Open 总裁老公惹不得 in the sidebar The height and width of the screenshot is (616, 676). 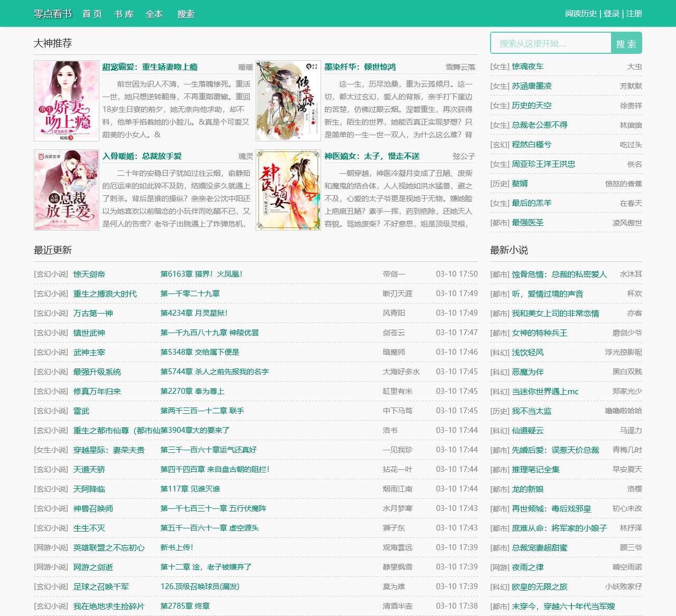click(x=540, y=125)
